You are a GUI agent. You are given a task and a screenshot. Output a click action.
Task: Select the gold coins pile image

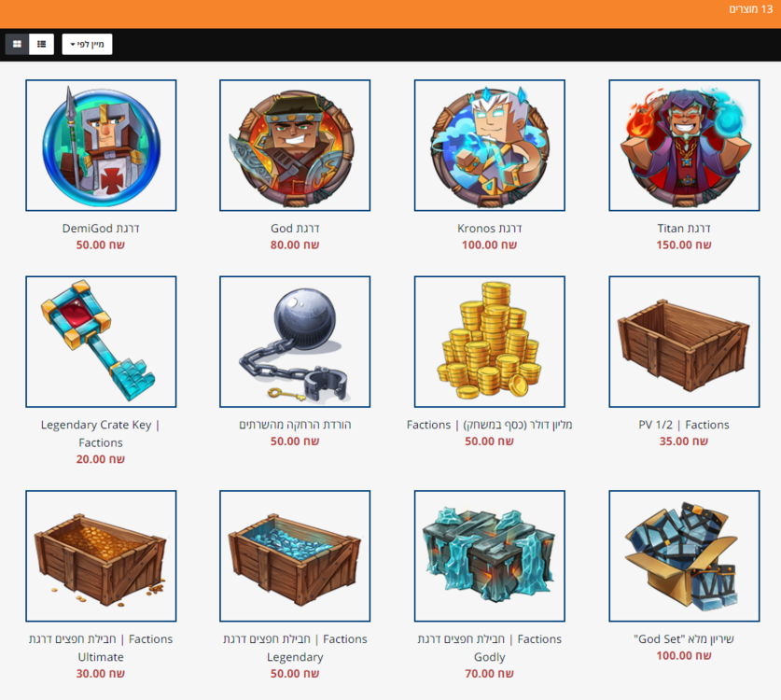490,342
